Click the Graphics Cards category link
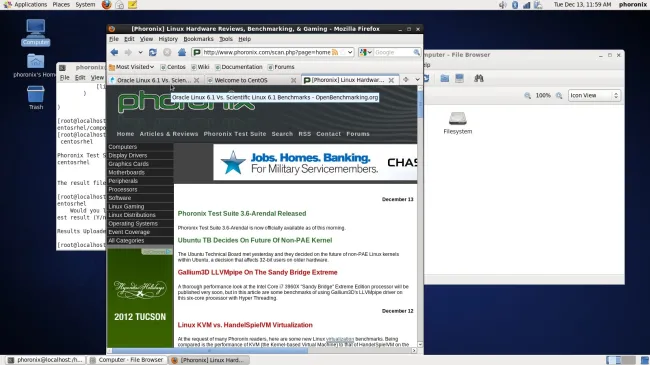The height and width of the screenshot is (365, 650). [129, 164]
